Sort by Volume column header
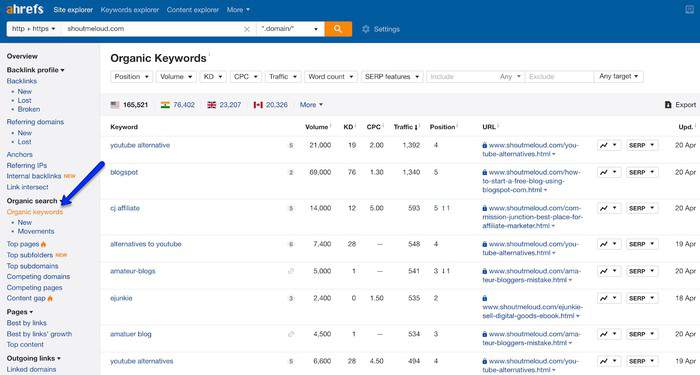The image size is (700, 375). (317, 127)
